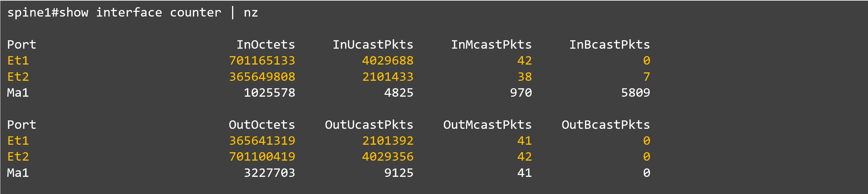Click the InUcastPkts value 4029688
The width and height of the screenshot is (868, 194).
[x=388, y=61]
